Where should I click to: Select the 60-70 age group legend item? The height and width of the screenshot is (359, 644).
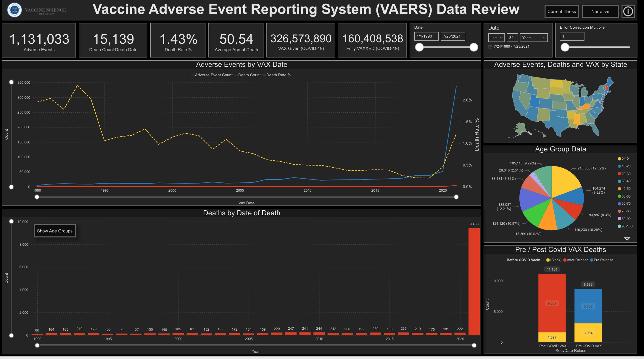pyautogui.click(x=624, y=204)
